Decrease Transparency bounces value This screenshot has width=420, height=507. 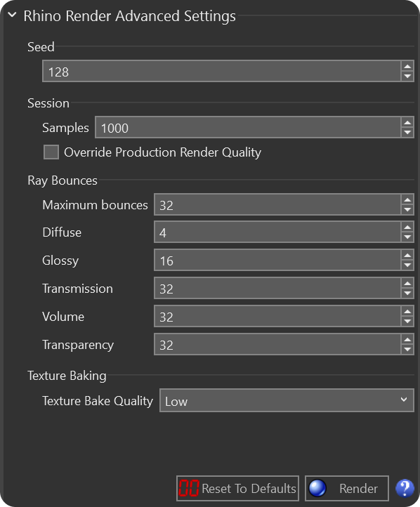[x=407, y=350]
